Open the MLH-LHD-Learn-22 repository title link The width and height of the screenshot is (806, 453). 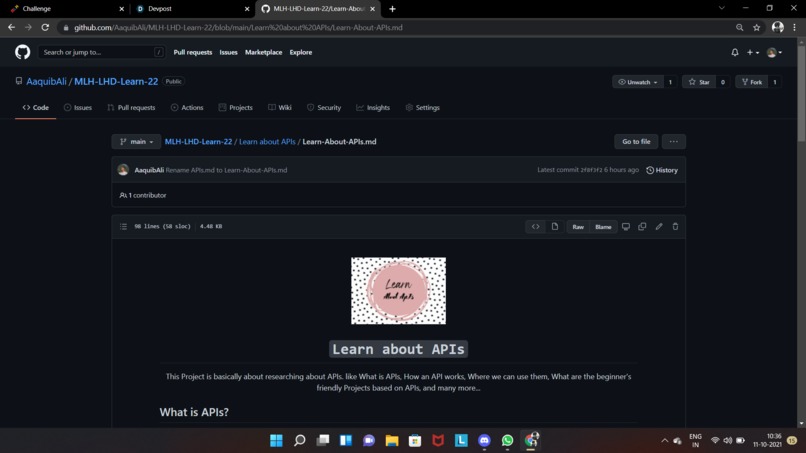(116, 82)
